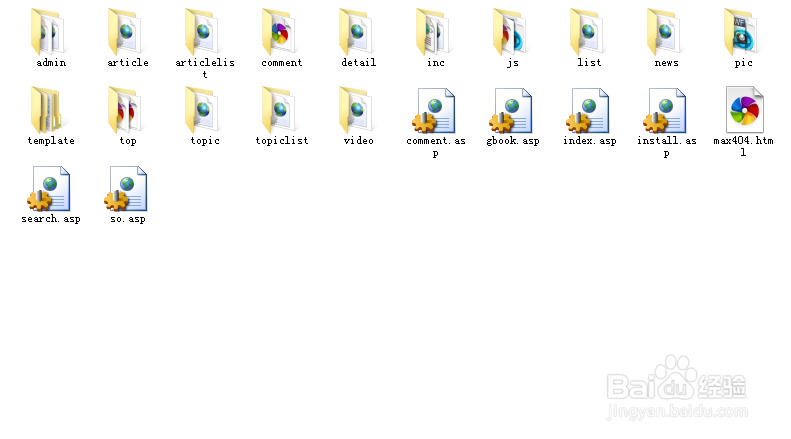Select the list folder icon
Screen dimensions: 791x439
(588, 32)
